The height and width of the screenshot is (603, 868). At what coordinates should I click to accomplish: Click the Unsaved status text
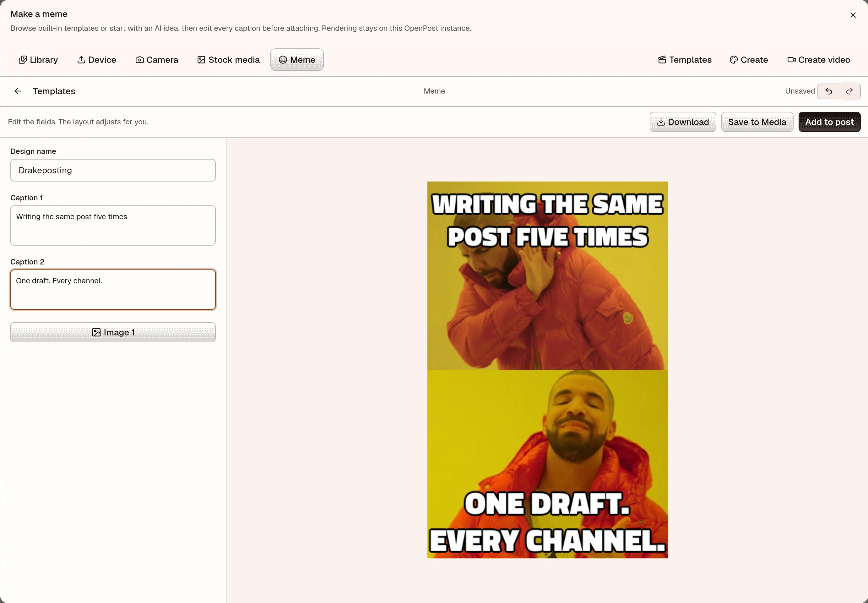pyautogui.click(x=800, y=91)
